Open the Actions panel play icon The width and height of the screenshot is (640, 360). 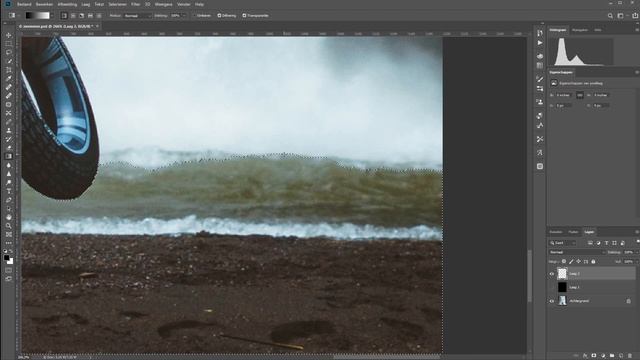click(540, 43)
